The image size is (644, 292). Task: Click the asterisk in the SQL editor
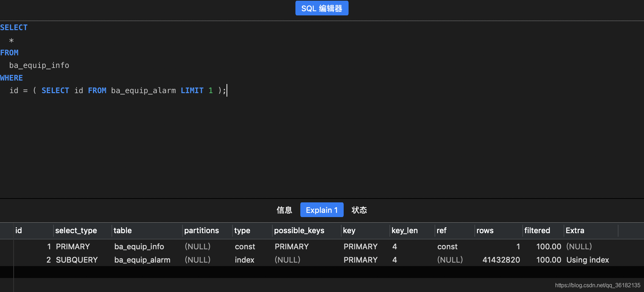(x=12, y=41)
